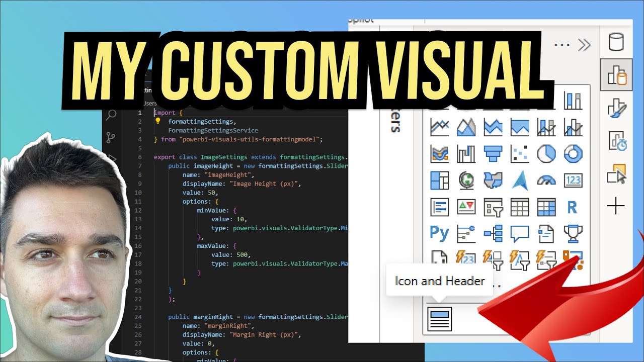Click the 'value: 500,' code line
644x362 pixels.
tap(230, 255)
